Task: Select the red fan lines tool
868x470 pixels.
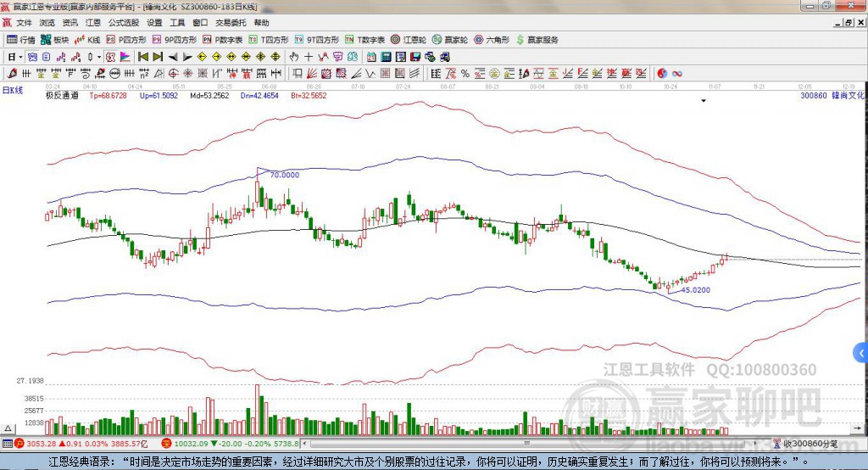Action: tap(312, 73)
